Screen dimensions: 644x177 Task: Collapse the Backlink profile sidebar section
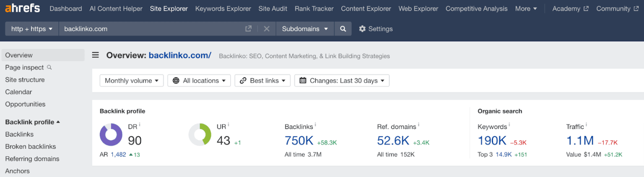pos(32,122)
